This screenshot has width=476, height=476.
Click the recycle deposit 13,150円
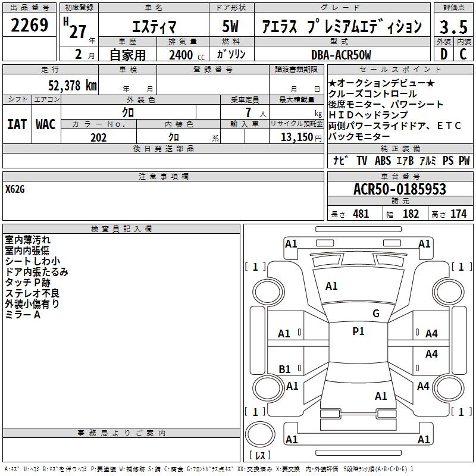pos(301,137)
